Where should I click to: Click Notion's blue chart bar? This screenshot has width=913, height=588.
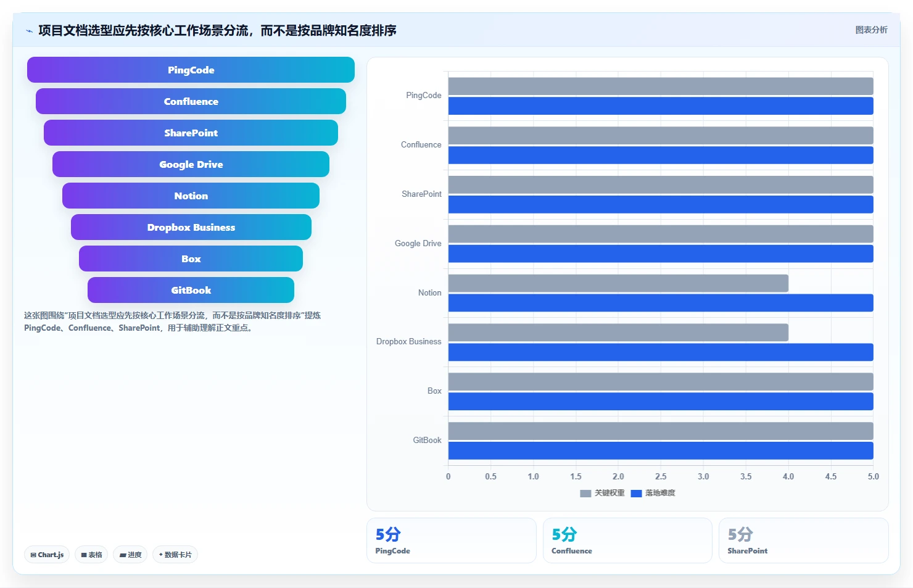(x=661, y=303)
